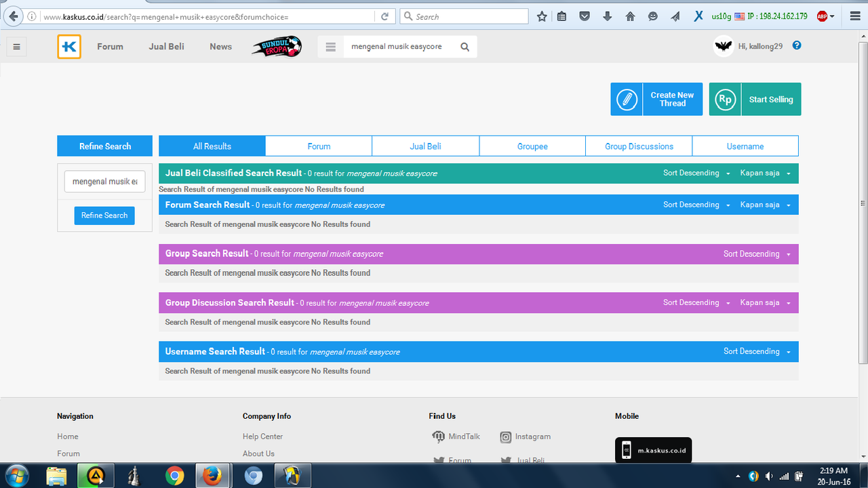This screenshot has width=868, height=488.
Task: Open News in the top navigation
Action: [220, 47]
